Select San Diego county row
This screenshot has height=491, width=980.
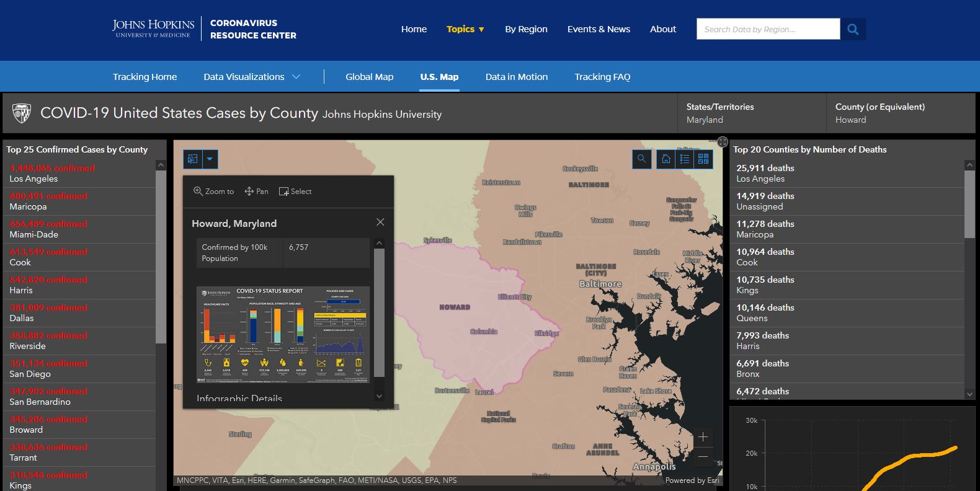79,369
